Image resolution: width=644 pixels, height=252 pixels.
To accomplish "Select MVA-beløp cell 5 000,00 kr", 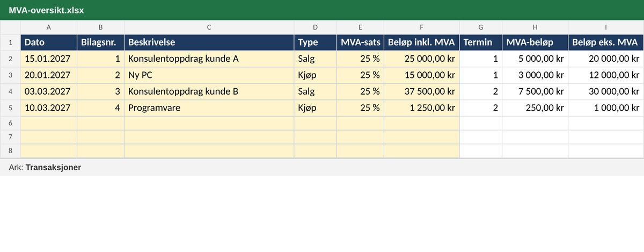I will tap(535, 59).
